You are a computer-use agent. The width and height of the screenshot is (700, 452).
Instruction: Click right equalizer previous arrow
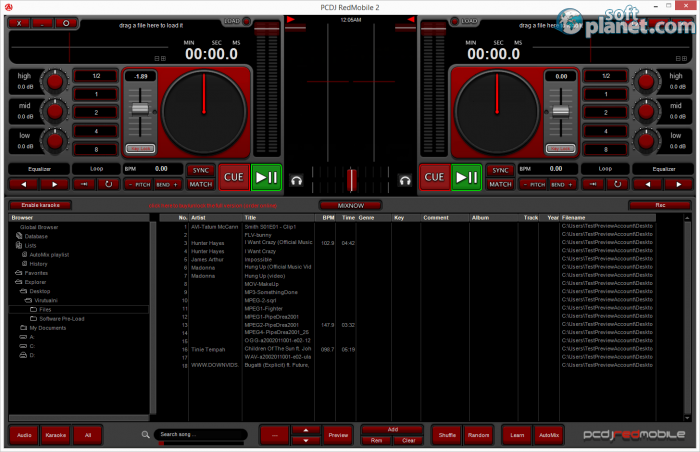point(647,184)
